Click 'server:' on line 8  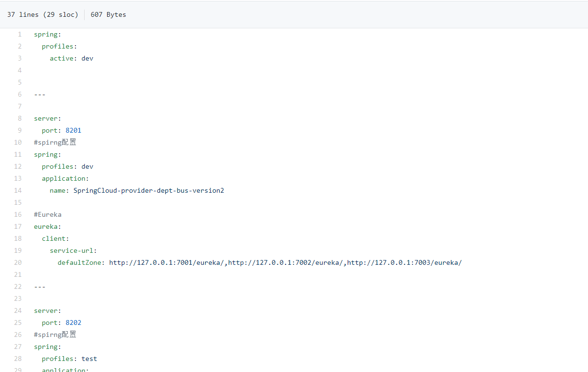[x=48, y=118]
